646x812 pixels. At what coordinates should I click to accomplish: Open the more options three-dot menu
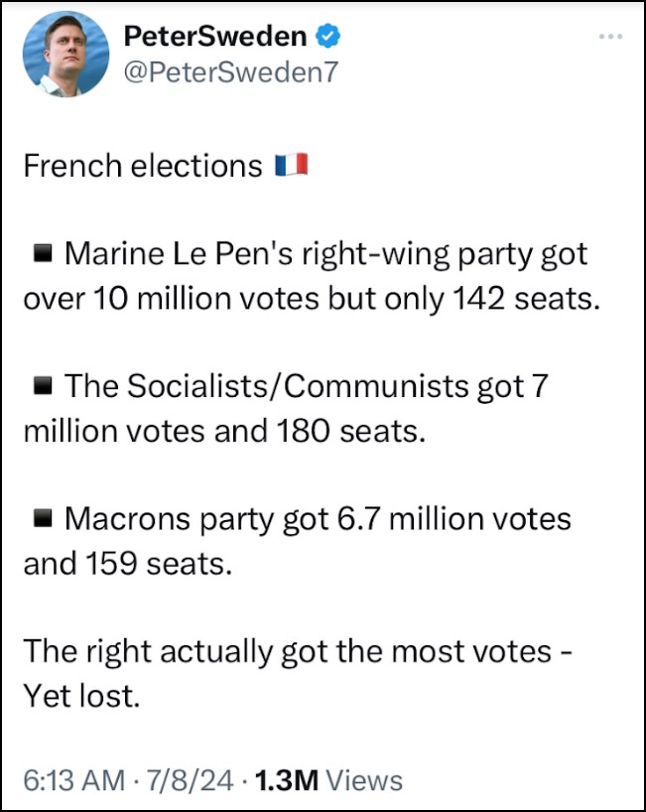pyautogui.click(x=610, y=37)
